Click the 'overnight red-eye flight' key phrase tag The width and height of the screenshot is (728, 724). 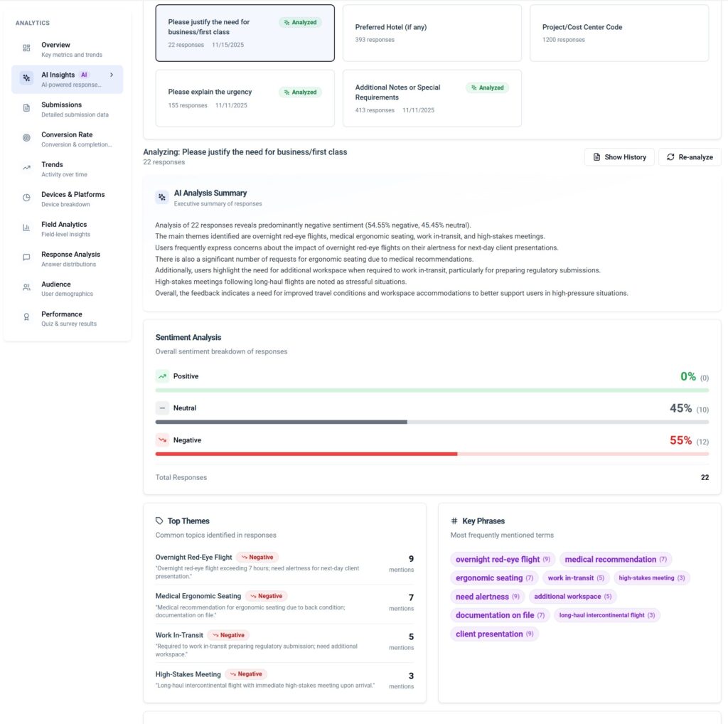(503, 560)
